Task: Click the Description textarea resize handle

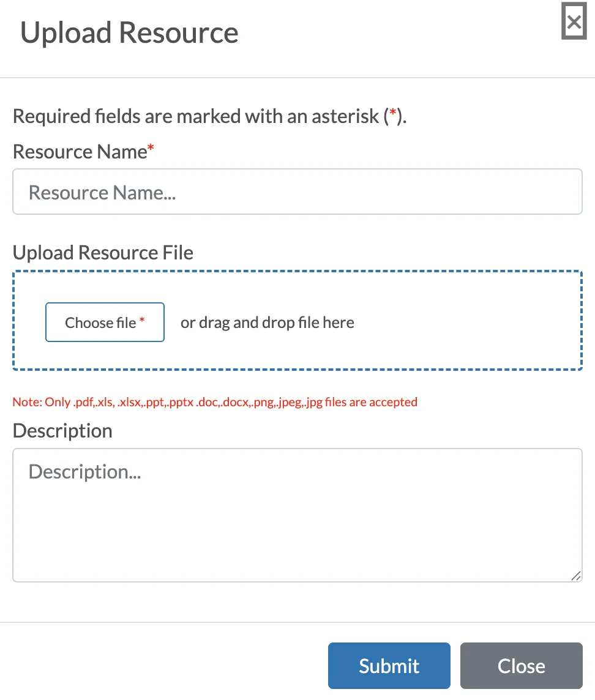Action: click(576, 576)
